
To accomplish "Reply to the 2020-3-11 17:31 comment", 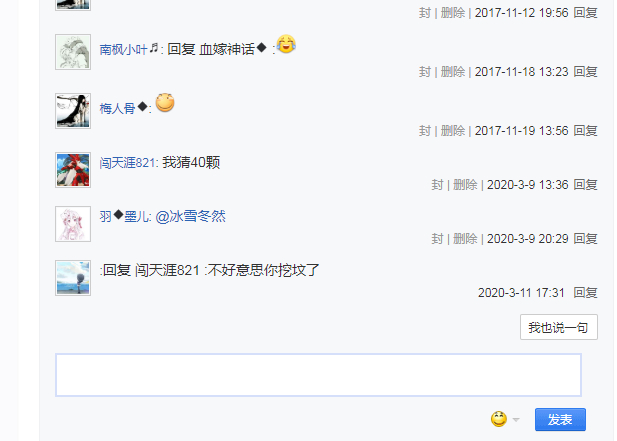I will click(585, 293).
